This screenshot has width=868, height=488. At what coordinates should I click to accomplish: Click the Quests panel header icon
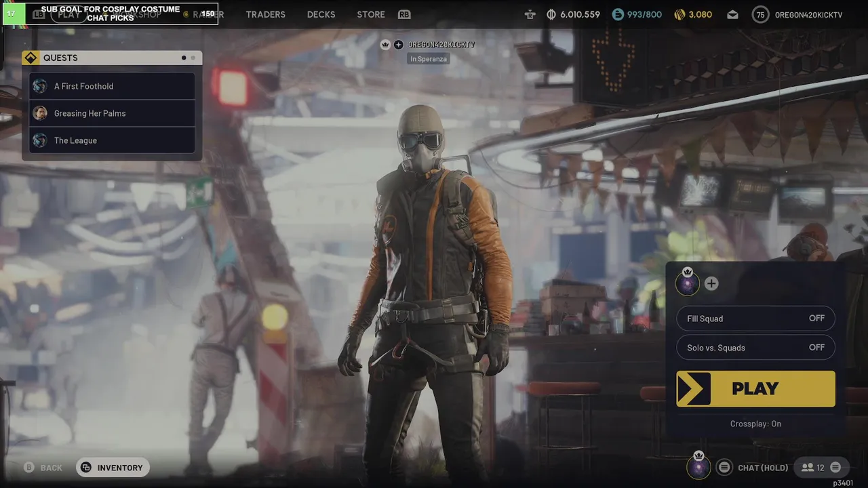tap(31, 58)
